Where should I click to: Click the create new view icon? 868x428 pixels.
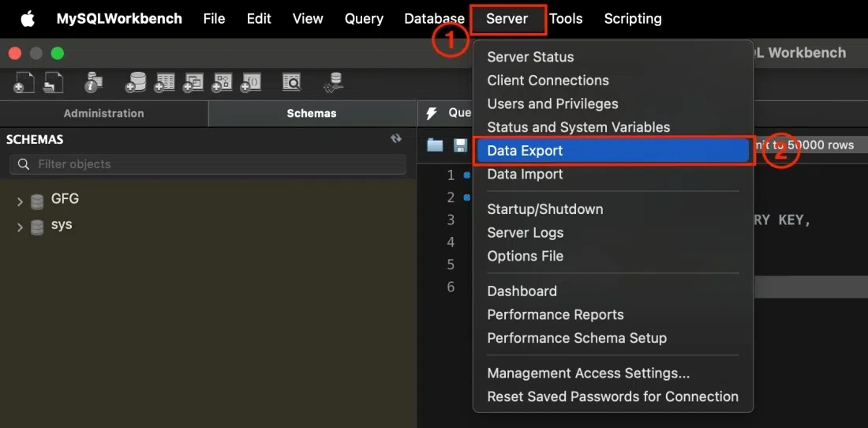coord(193,82)
